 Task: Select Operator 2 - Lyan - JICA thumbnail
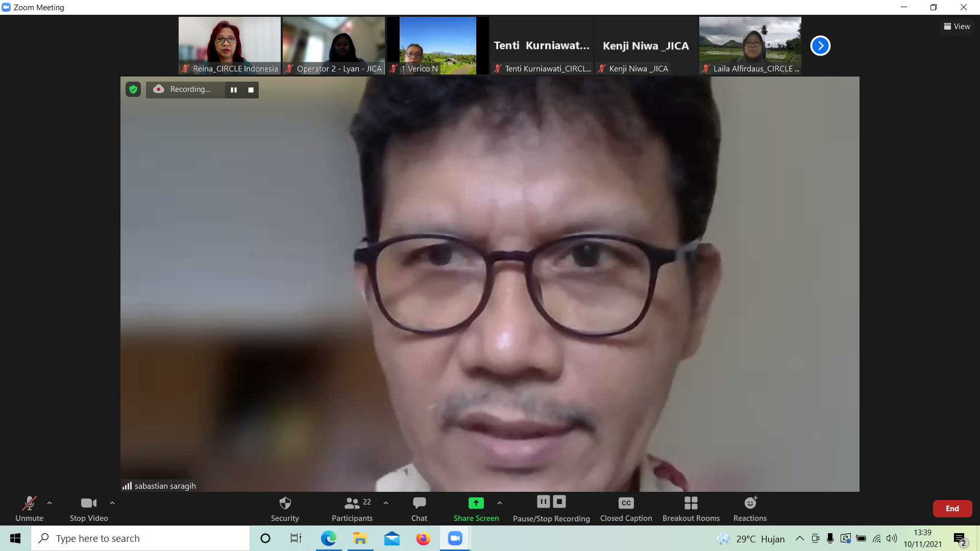(334, 46)
